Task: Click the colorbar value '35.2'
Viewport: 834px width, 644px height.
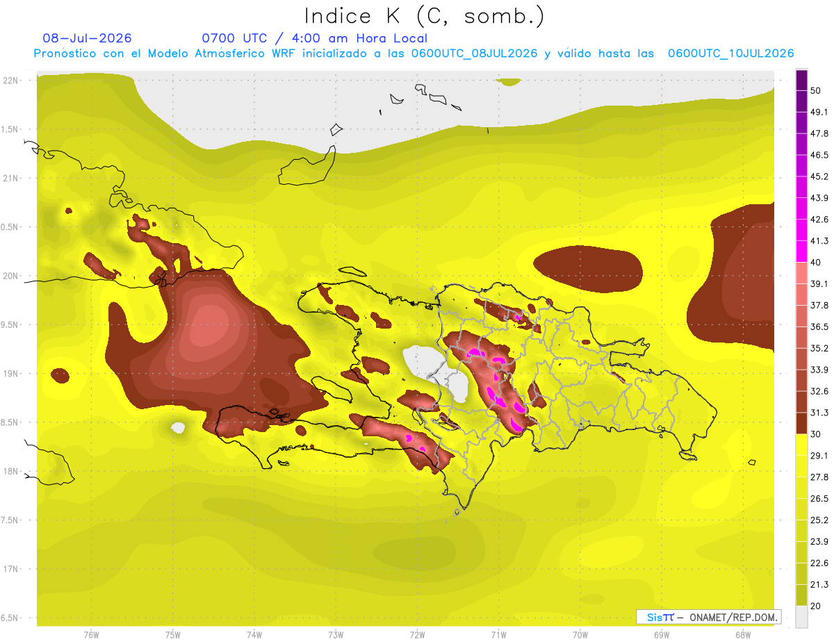Action: (819, 348)
